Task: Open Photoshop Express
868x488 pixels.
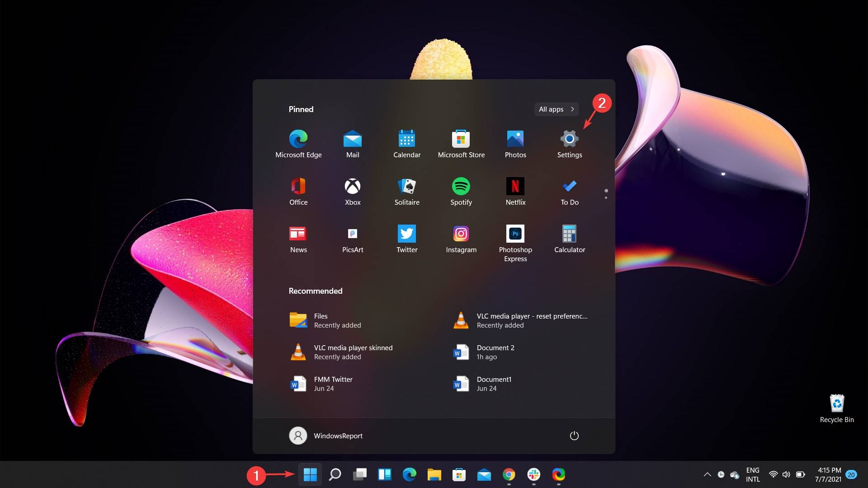Action: point(515,243)
